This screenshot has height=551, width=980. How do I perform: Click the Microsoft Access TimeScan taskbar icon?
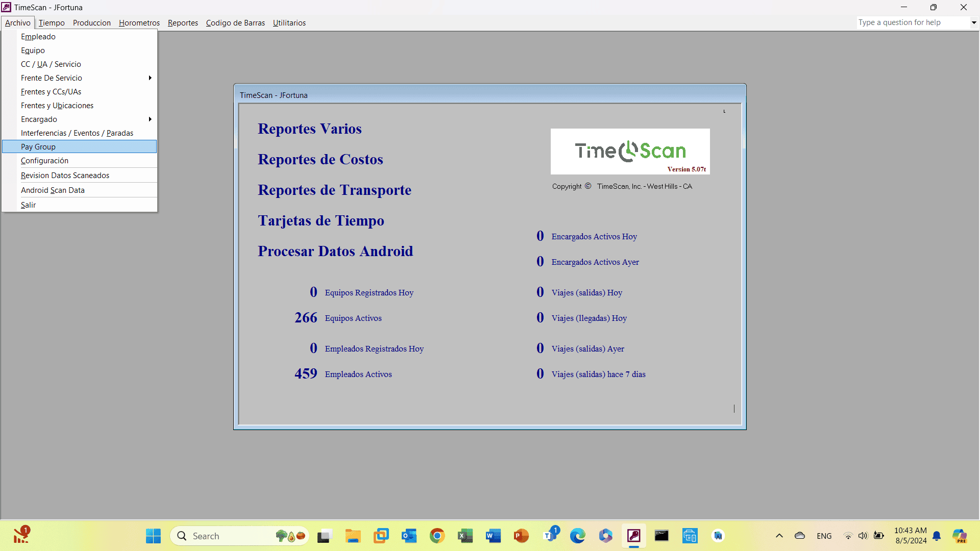pyautogui.click(x=633, y=536)
